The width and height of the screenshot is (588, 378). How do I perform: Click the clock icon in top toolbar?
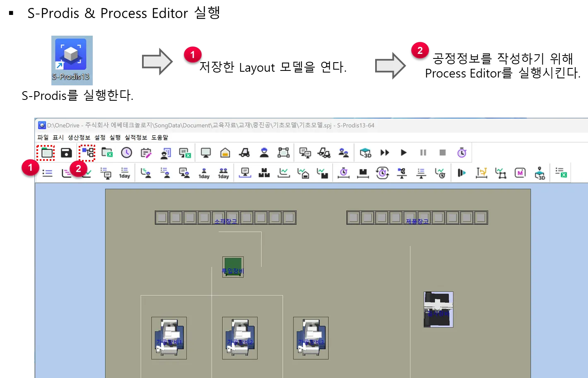coord(126,153)
